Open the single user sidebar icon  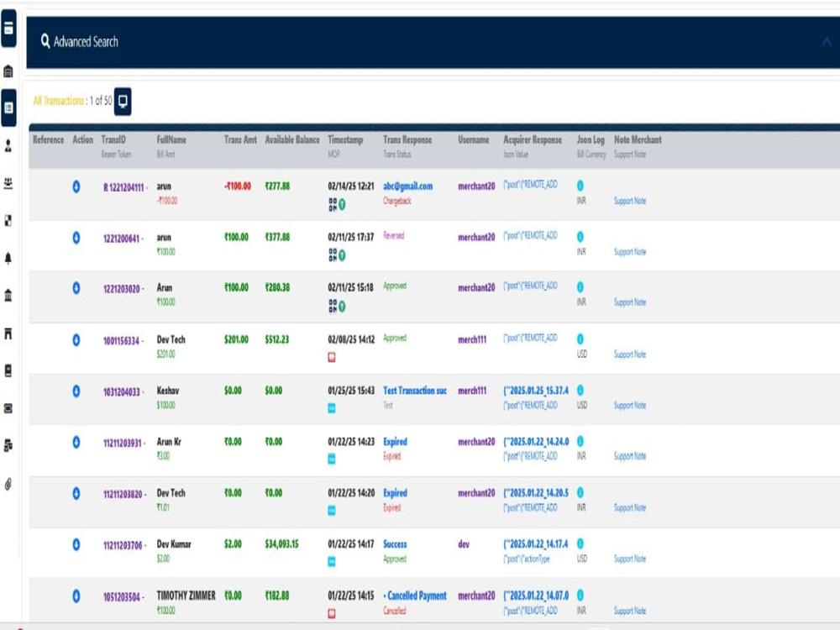tap(8, 145)
